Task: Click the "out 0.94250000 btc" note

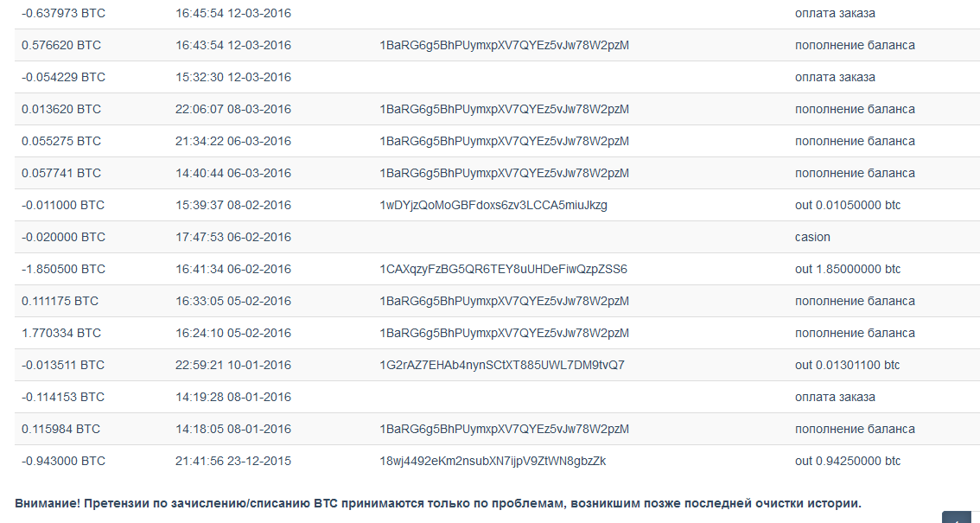Action: point(848,461)
